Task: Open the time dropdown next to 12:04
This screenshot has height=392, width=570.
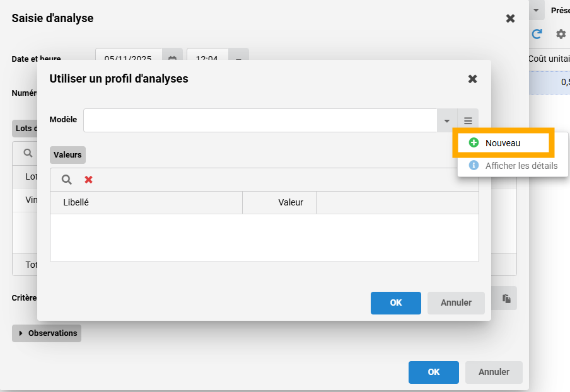Action: (238, 59)
